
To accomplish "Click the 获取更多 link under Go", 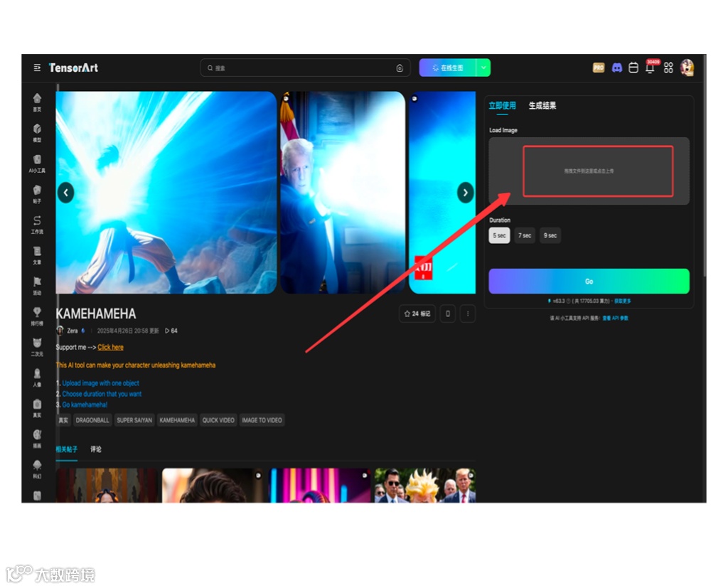I will (x=623, y=301).
